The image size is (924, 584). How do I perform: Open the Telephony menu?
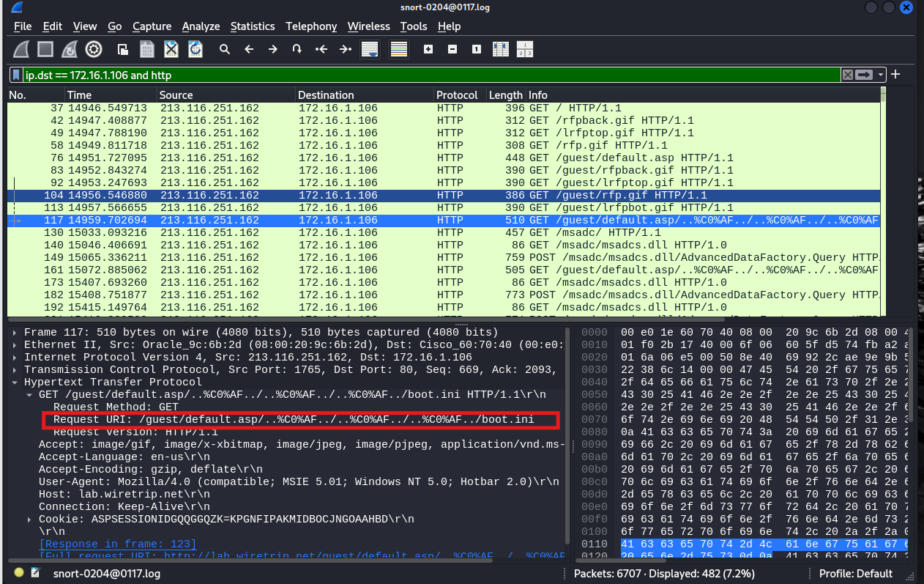[x=311, y=26]
